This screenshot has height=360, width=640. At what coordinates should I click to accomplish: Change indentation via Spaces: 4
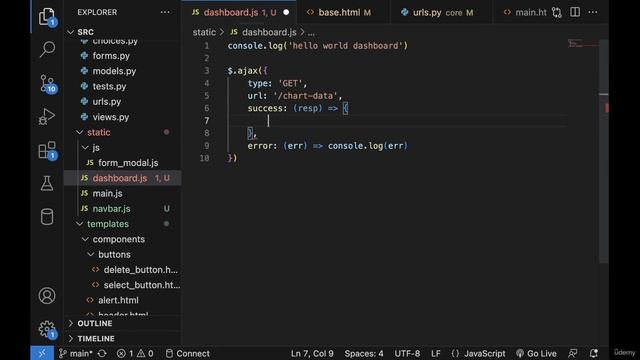364,353
